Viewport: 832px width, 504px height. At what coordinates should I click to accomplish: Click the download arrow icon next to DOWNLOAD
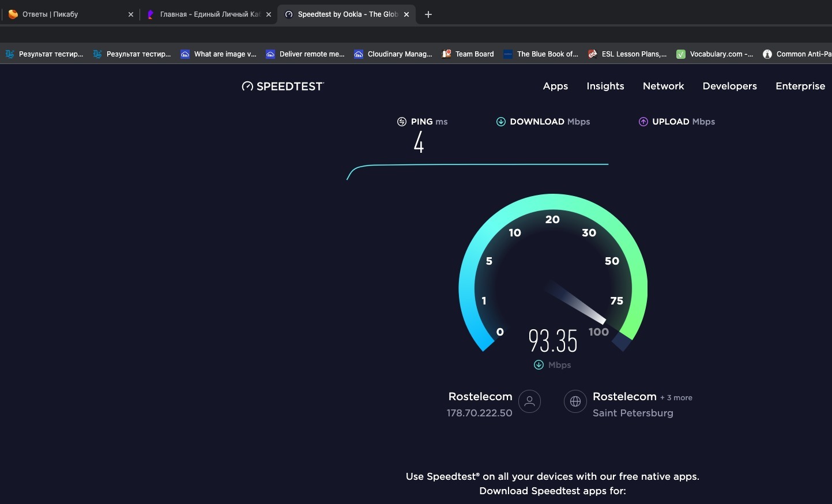(501, 122)
